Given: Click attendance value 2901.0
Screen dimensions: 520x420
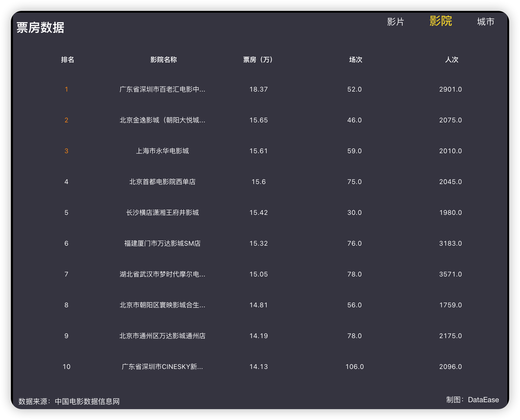Looking at the screenshot, I should [x=451, y=89].
